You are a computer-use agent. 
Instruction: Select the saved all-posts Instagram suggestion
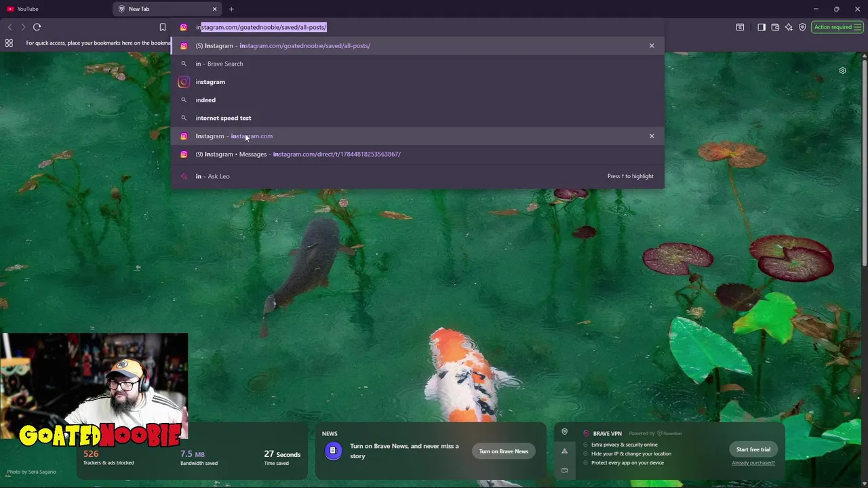(417, 45)
